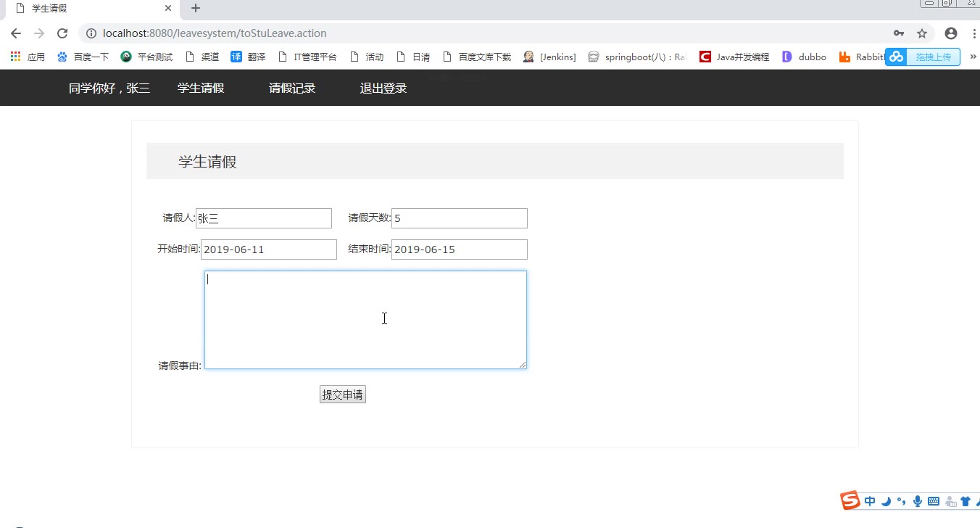The height and width of the screenshot is (528, 980).
Task: Open the 翻译 bookmark
Action: click(248, 57)
